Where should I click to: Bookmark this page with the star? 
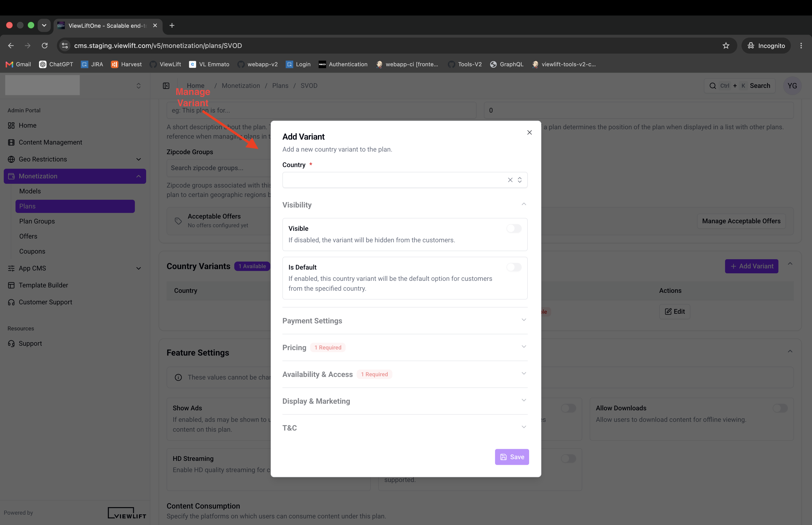[726, 46]
